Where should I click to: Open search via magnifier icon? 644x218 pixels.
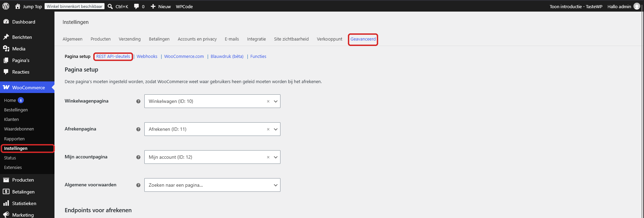pyautogui.click(x=110, y=6)
